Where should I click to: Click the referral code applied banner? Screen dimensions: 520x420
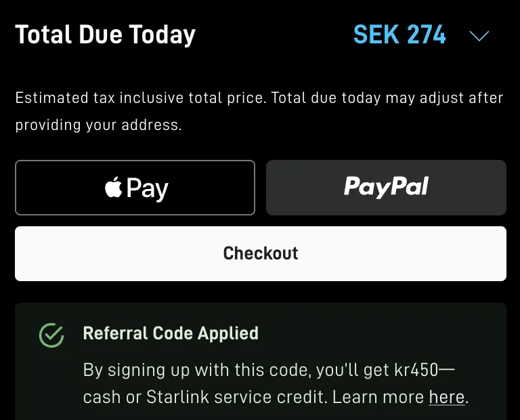coord(261,362)
